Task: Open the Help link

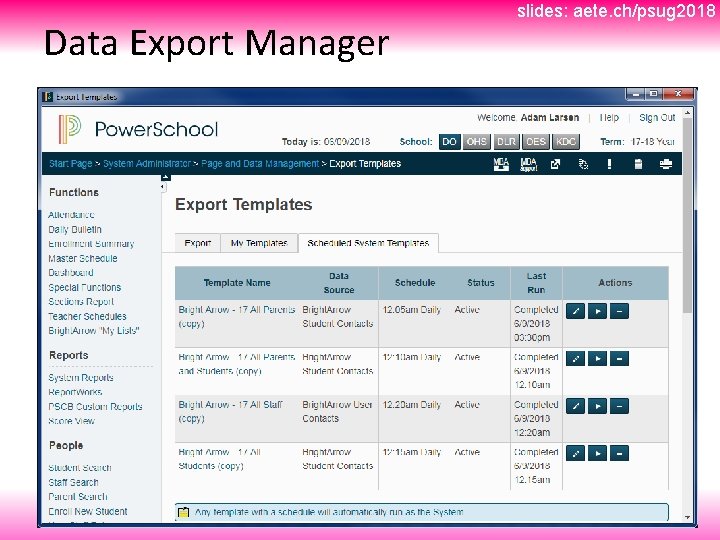Action: [x=609, y=118]
